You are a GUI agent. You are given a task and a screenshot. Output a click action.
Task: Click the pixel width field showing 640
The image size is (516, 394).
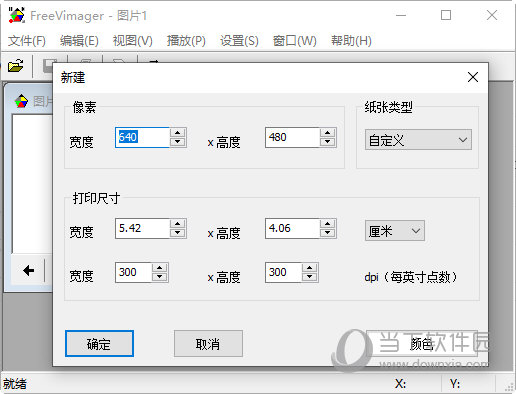142,137
